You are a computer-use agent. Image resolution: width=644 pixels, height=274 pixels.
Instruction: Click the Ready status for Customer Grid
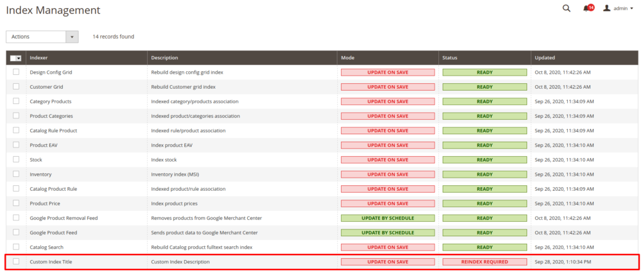(x=484, y=87)
